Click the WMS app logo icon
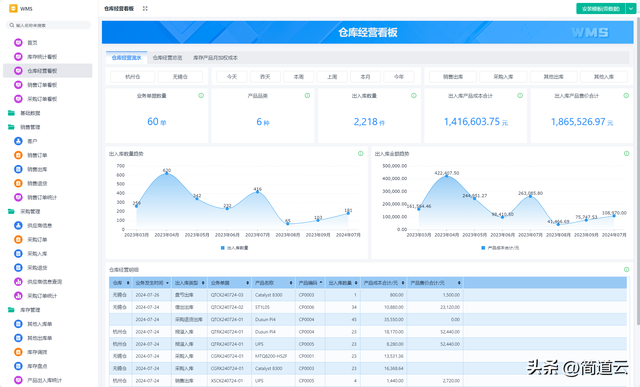Screen dimensions: 640x387 click(x=13, y=8)
